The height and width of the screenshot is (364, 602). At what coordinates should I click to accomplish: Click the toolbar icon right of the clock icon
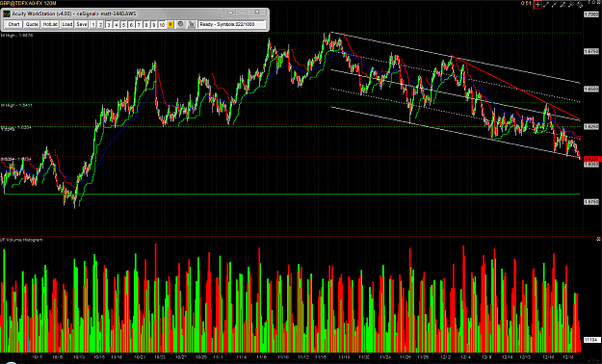(192, 25)
